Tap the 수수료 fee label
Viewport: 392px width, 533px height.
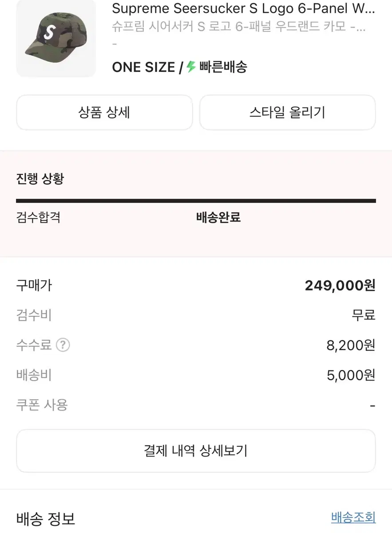coord(34,345)
